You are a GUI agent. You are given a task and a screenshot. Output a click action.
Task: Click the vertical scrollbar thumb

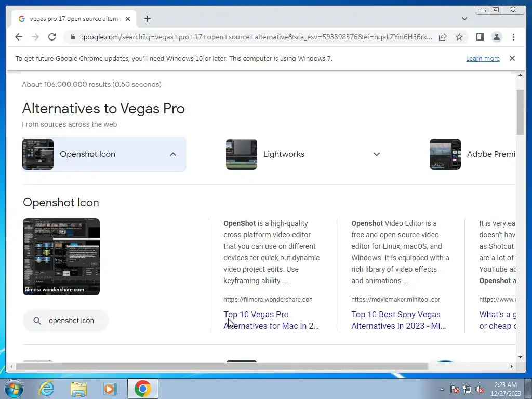(x=520, y=112)
